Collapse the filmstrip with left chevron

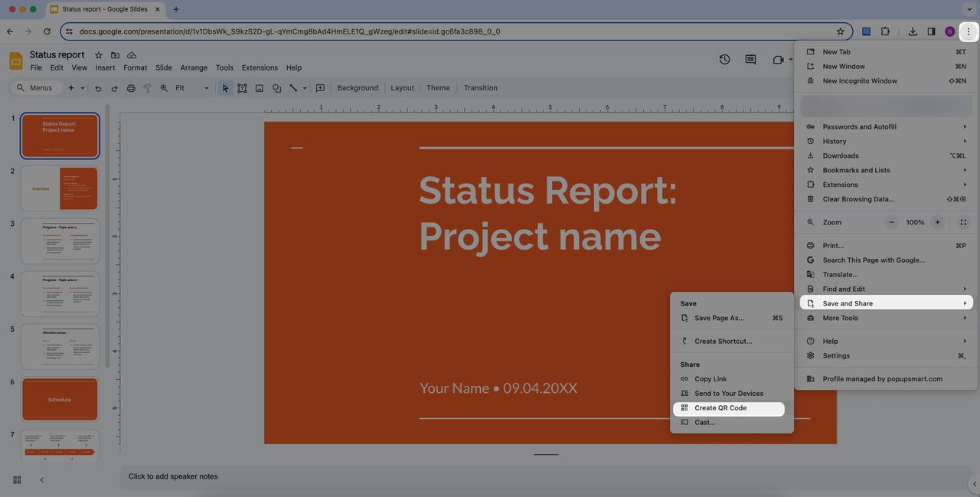(x=41, y=480)
